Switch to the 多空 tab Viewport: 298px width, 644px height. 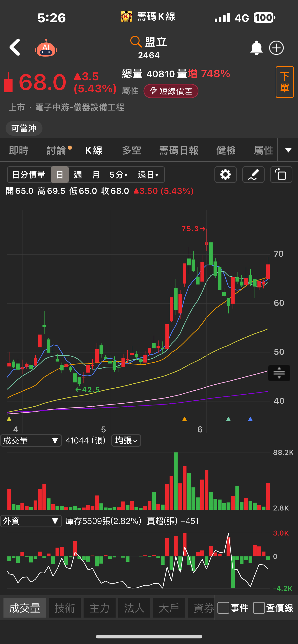click(132, 150)
